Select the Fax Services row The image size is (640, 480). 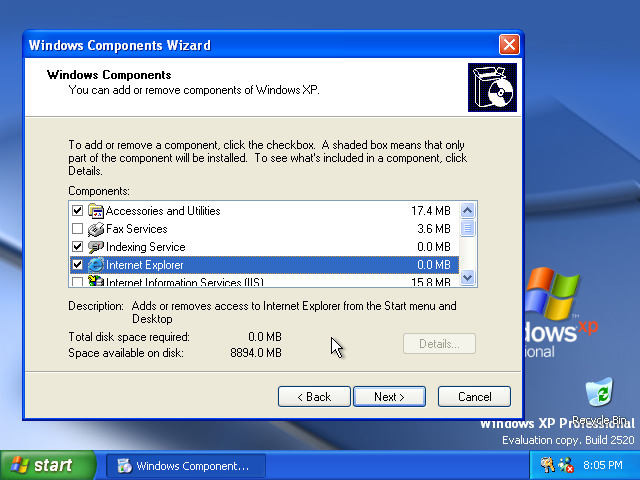(x=264, y=229)
